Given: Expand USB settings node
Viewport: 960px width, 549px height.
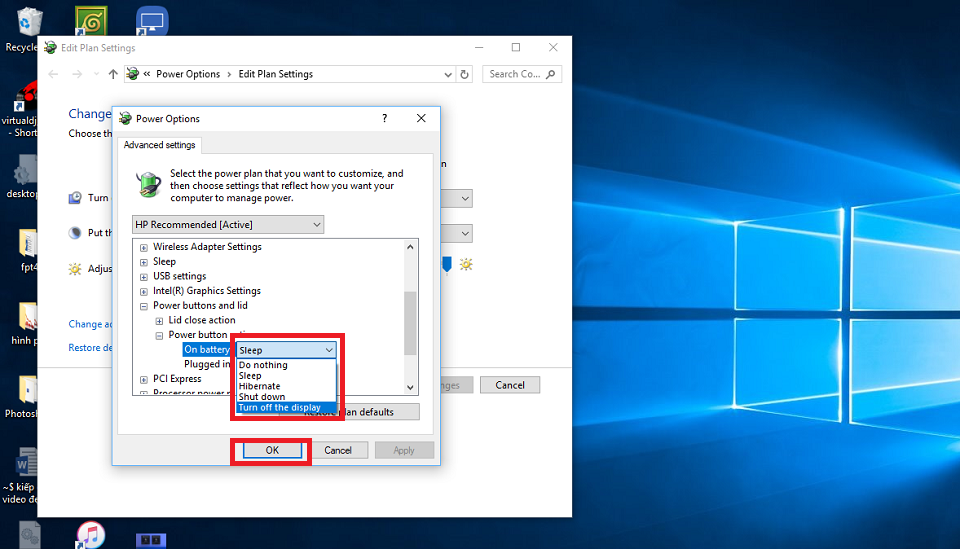Looking at the screenshot, I should coord(144,277).
